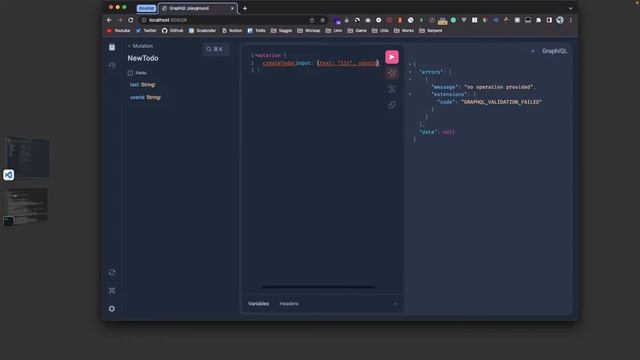Share this page from address bar
The width and height of the screenshot is (640, 360).
(312, 20)
